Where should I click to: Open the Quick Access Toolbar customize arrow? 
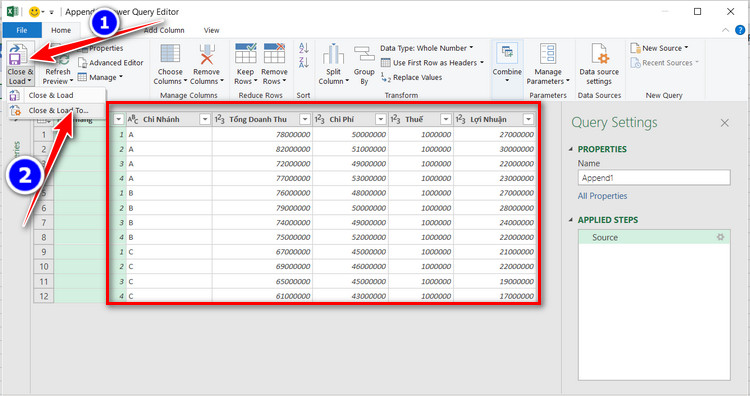51,12
